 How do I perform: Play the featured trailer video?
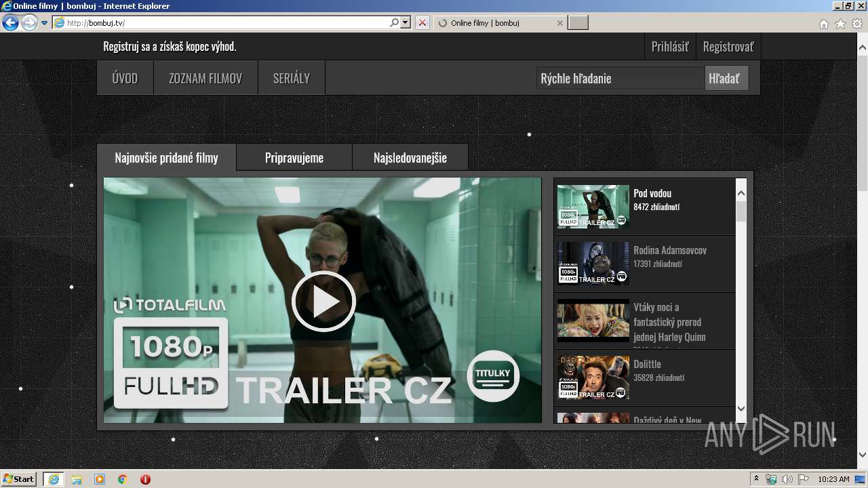323,302
